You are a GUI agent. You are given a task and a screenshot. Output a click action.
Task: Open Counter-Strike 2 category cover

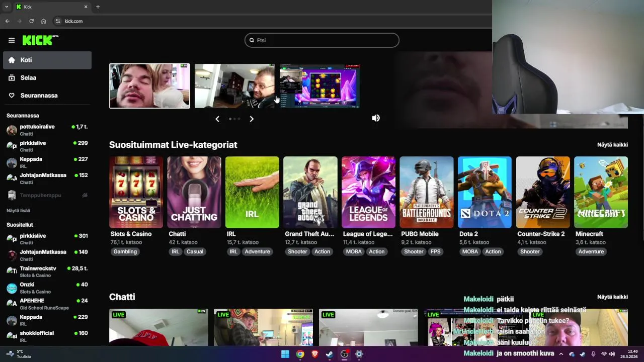(543, 192)
